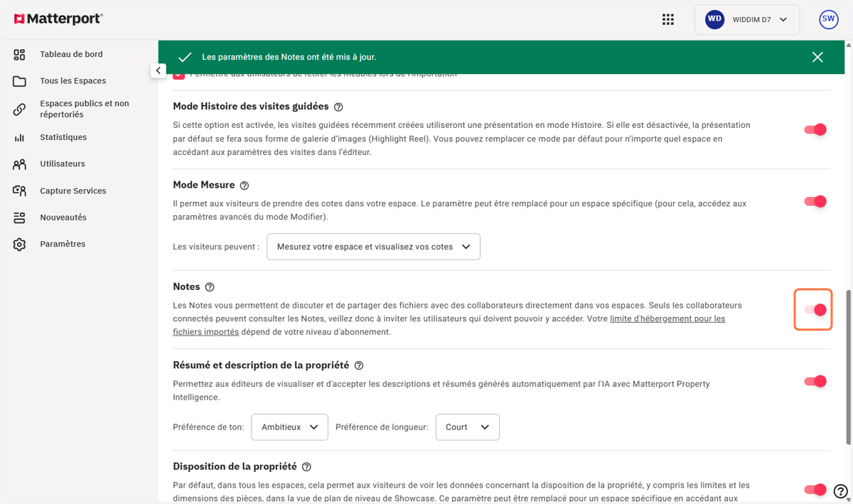Image resolution: width=853 pixels, height=504 pixels.
Task: Open the Utilisateurs page
Action: click(63, 163)
